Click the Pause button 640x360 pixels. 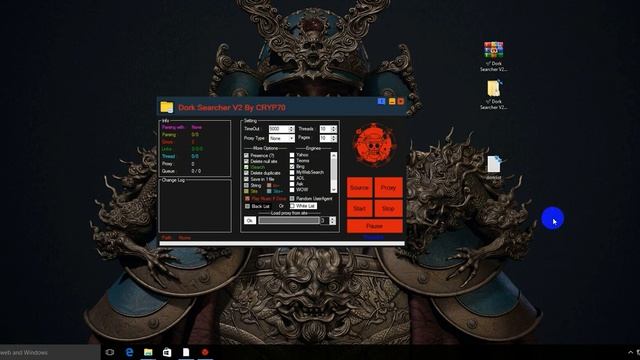[x=374, y=226]
